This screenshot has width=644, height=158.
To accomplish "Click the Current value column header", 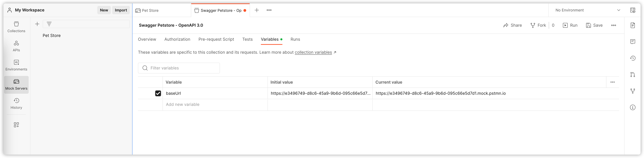I will pyautogui.click(x=389, y=82).
